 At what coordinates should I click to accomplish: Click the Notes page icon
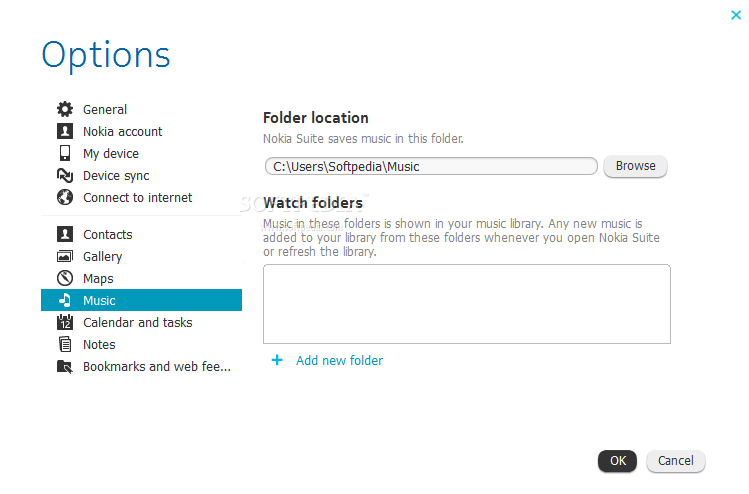coord(65,344)
